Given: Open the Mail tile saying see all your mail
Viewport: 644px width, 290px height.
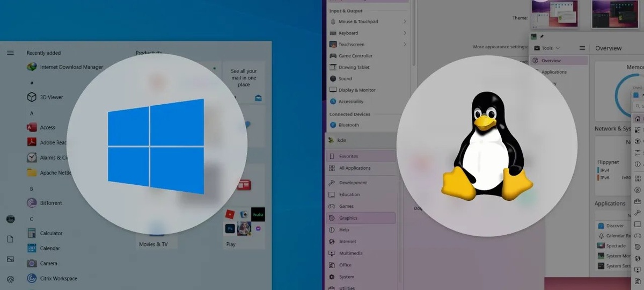Looking at the screenshot, I should point(244,83).
